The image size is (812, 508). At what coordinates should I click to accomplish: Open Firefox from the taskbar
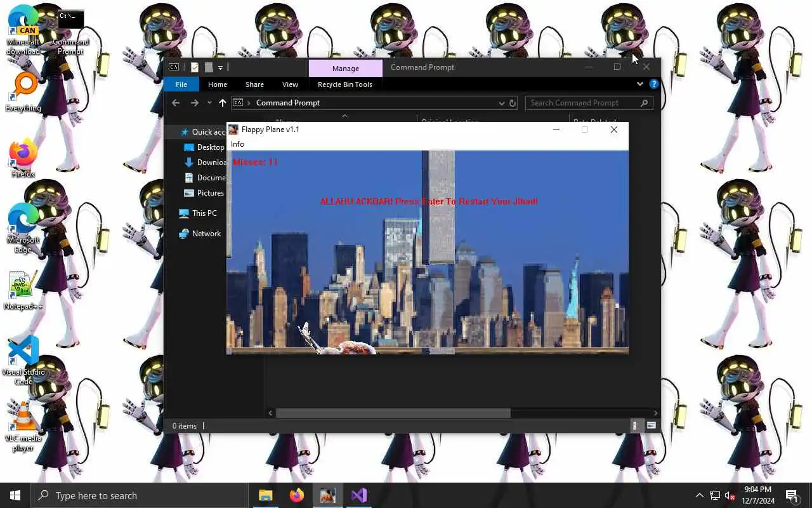tap(297, 495)
